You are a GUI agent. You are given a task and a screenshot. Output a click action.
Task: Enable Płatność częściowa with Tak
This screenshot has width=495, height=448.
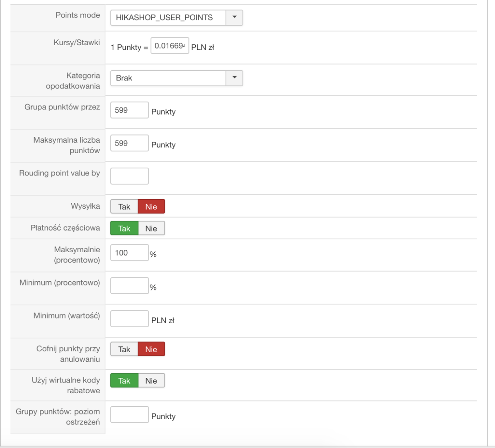[x=124, y=228]
